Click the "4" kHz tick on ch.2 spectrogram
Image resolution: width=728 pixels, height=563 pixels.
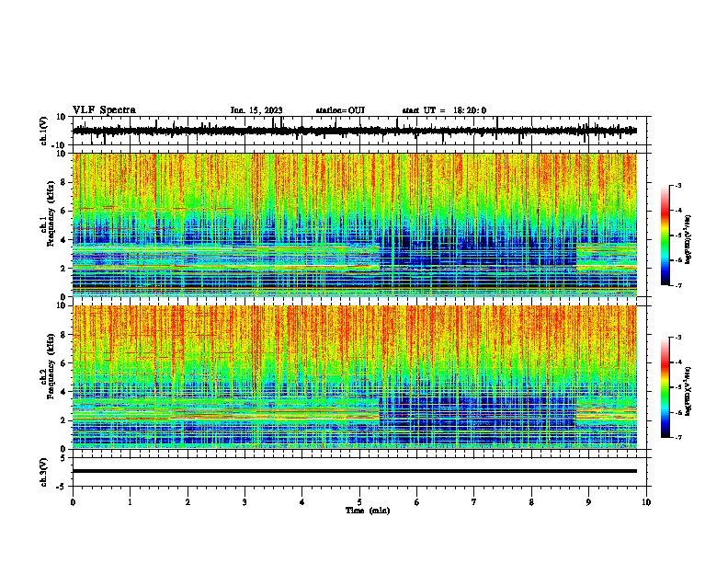pyautogui.click(x=63, y=392)
